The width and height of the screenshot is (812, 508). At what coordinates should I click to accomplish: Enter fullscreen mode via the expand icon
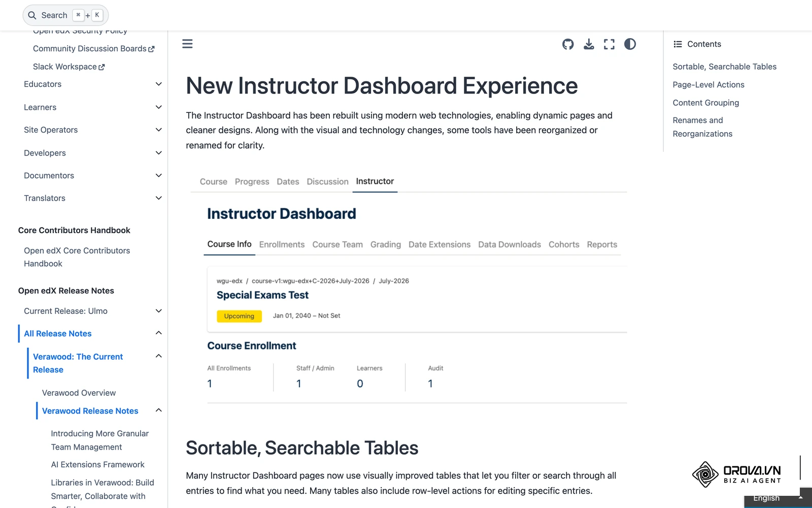click(x=609, y=44)
